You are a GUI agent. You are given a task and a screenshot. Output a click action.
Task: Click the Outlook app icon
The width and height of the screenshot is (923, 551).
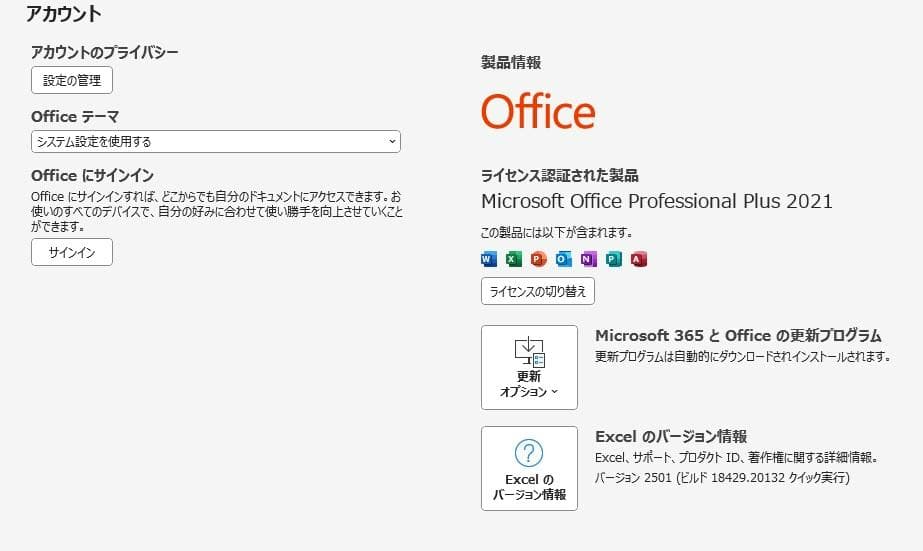pyautogui.click(x=564, y=259)
